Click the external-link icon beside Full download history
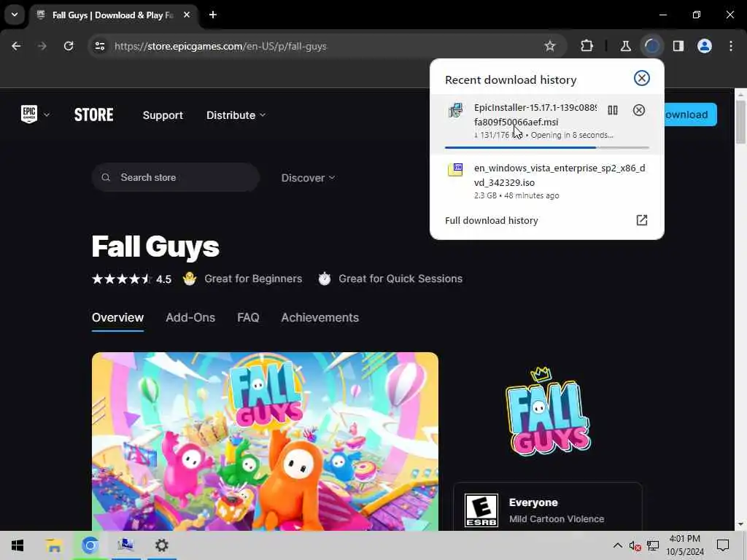This screenshot has width=747, height=560. pyautogui.click(x=642, y=220)
